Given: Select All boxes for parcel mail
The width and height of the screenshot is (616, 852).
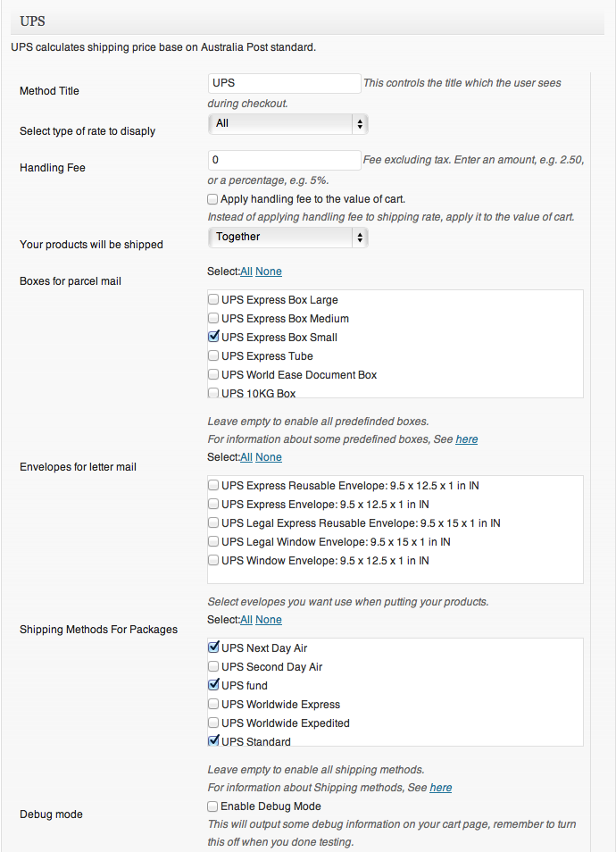Looking at the screenshot, I should 246,271.
